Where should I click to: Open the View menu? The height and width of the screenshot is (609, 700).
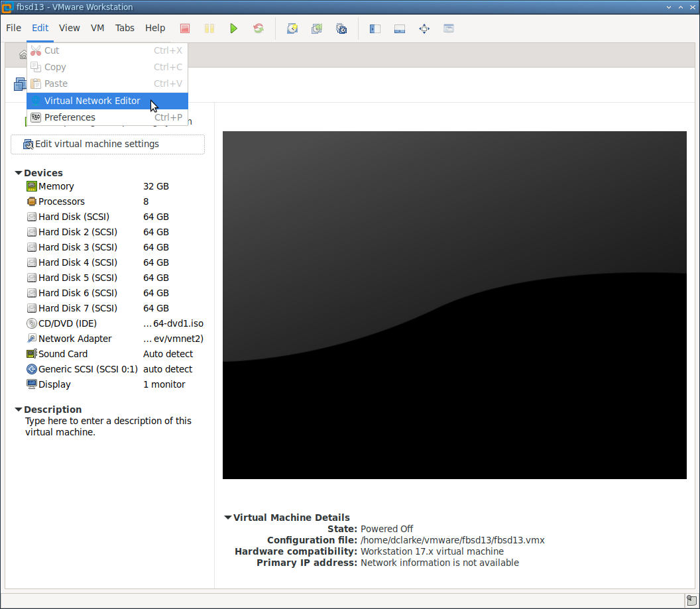(69, 28)
